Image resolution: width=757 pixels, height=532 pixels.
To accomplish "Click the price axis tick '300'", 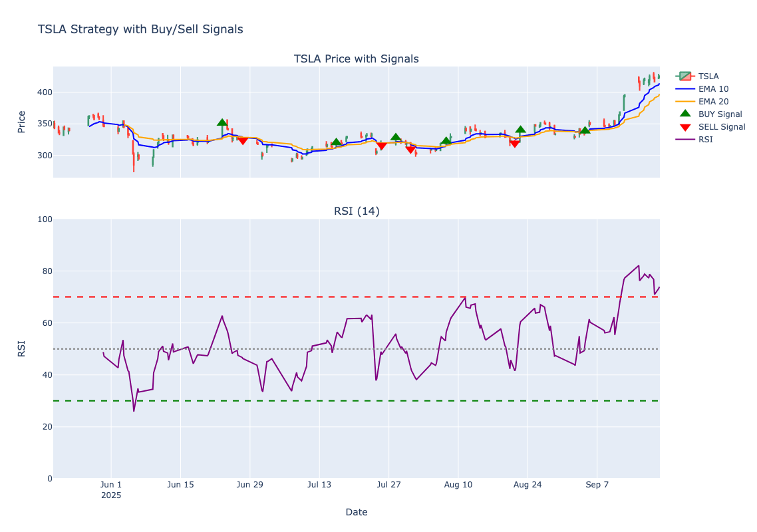I will pos(45,156).
